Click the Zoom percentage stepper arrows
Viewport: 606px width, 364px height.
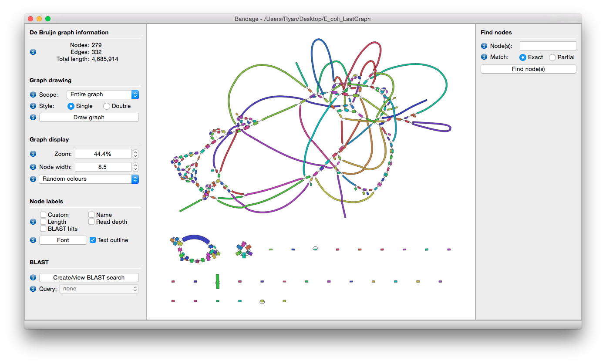click(135, 154)
